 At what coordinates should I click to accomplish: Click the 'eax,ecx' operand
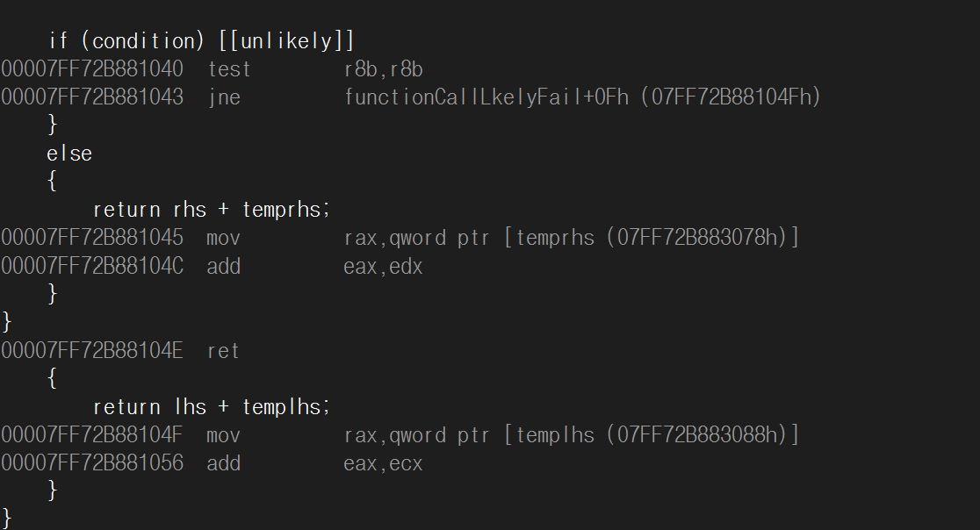383,462
